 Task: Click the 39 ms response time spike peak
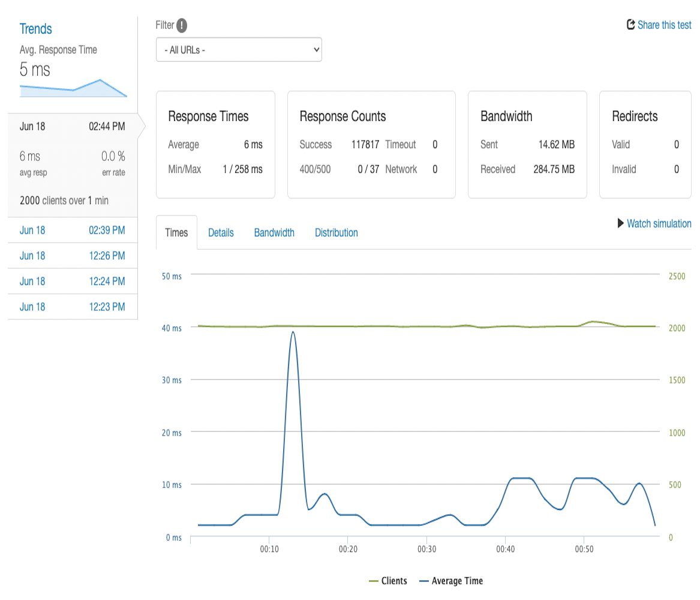pos(293,332)
